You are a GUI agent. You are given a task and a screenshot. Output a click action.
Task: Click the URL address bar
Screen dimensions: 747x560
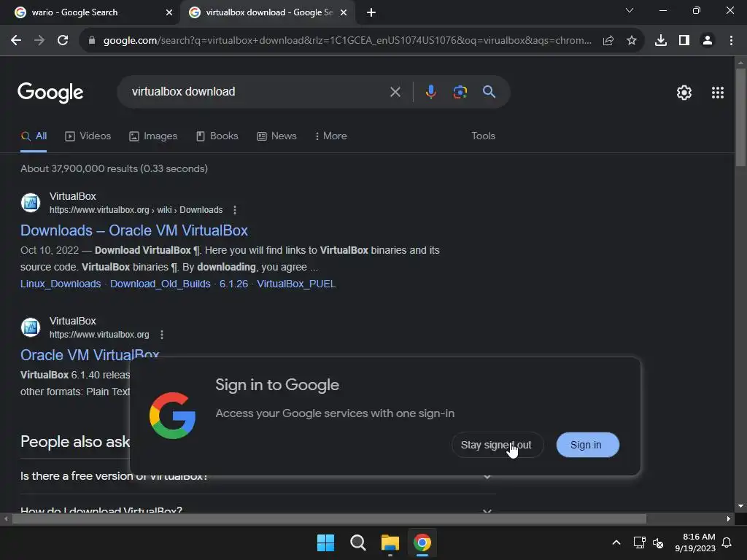347,41
